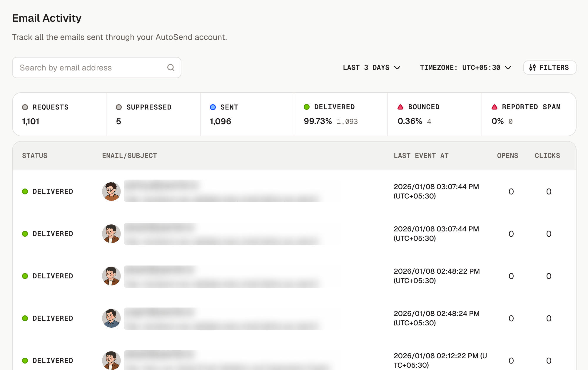Expand the chevron next to LAST 3 DAYS
Image resolution: width=588 pixels, height=370 pixels.
[x=397, y=68]
